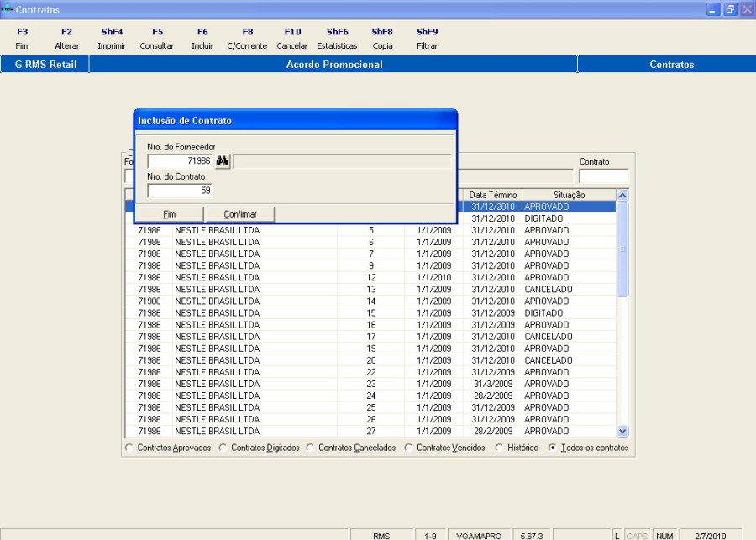This screenshot has width=756, height=540.
Task: Click Situação column header
Action: (x=569, y=195)
